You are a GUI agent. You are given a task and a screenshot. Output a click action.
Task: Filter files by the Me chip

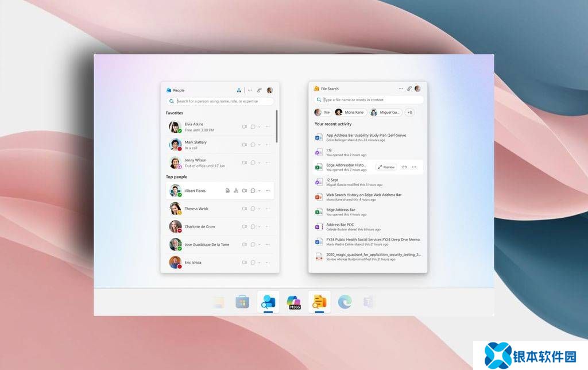[323, 112]
